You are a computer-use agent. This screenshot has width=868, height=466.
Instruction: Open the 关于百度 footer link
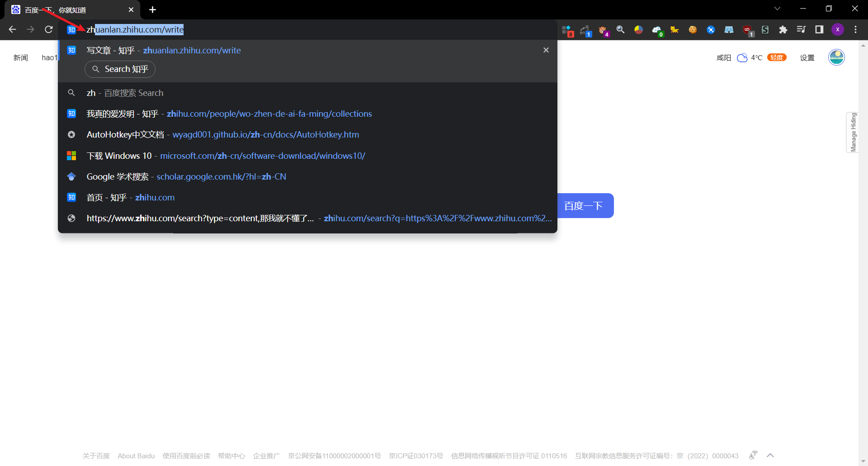click(96, 456)
